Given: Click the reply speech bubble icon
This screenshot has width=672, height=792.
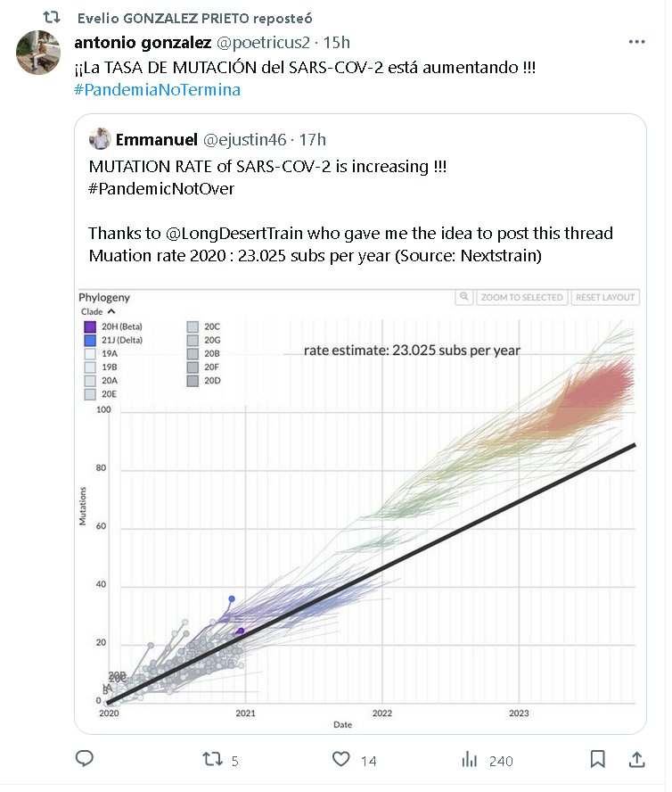Looking at the screenshot, I should [85, 759].
